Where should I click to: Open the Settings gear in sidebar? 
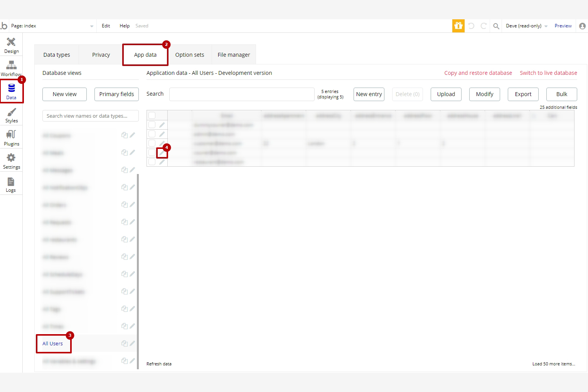tap(11, 161)
